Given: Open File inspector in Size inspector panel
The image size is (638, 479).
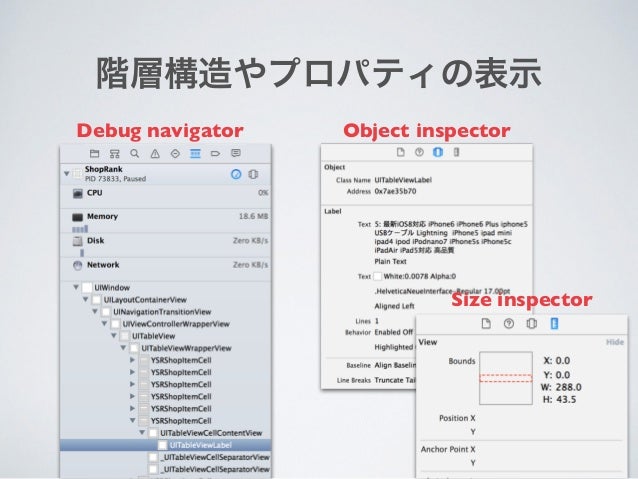Looking at the screenshot, I should click(486, 324).
